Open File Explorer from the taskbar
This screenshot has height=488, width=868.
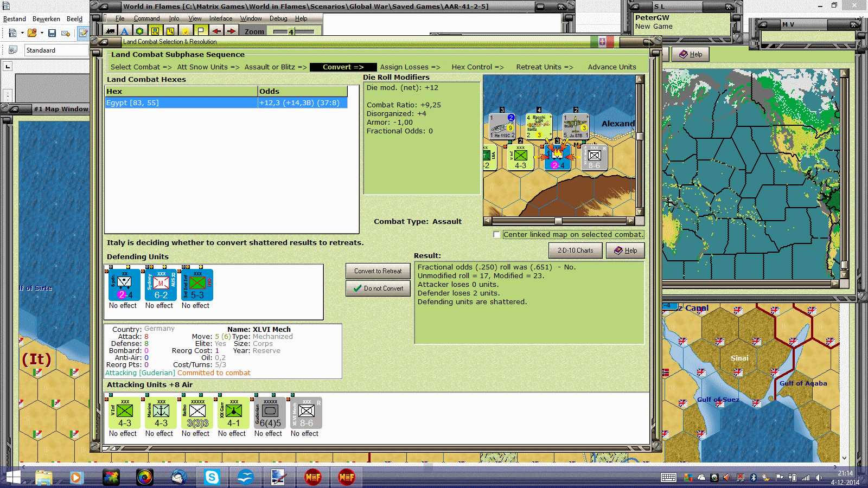[43, 477]
